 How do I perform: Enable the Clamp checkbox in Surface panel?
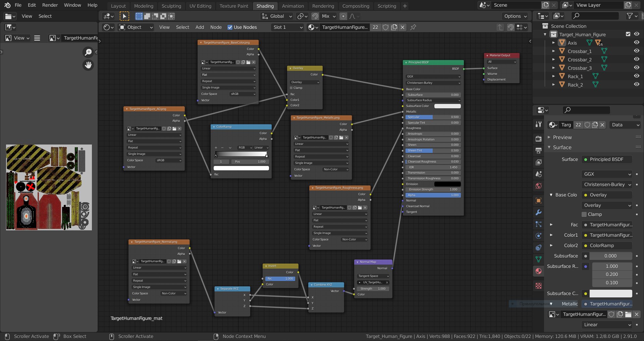(x=584, y=214)
